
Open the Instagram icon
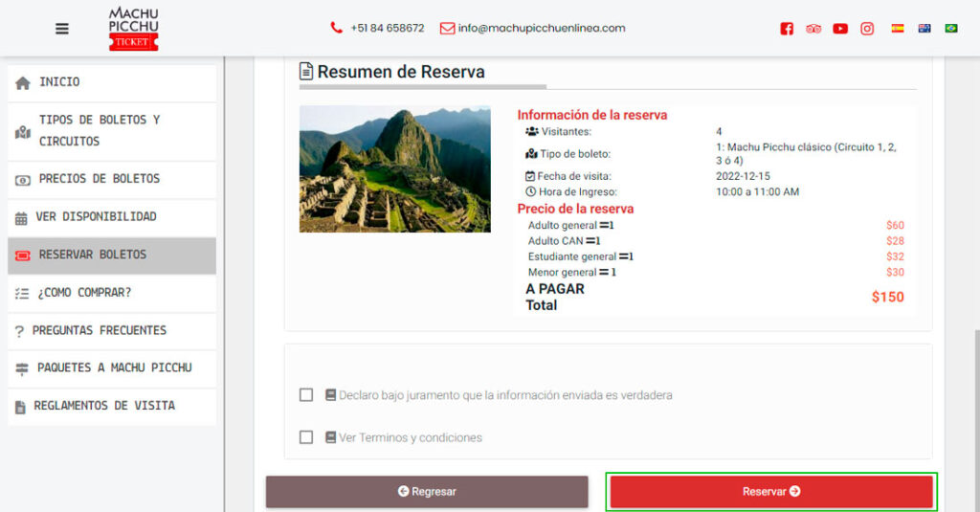click(x=867, y=29)
